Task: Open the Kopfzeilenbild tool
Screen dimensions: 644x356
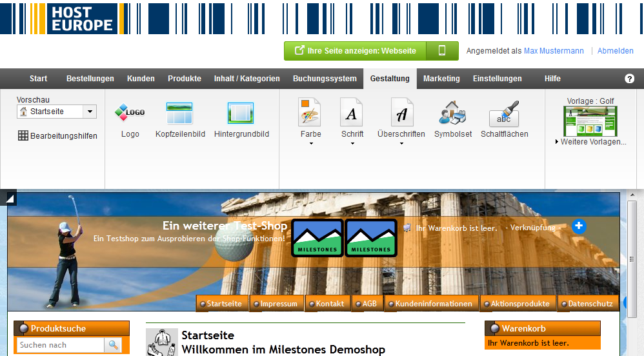Action: point(180,121)
